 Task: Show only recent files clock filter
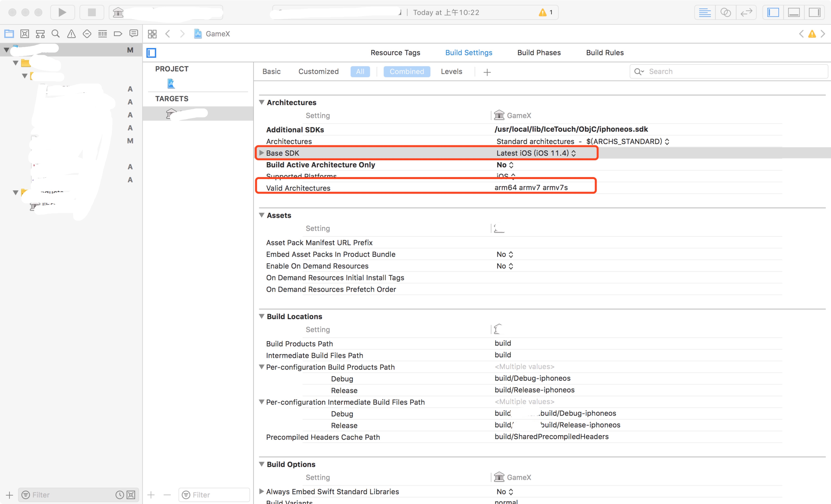pyautogui.click(x=119, y=495)
